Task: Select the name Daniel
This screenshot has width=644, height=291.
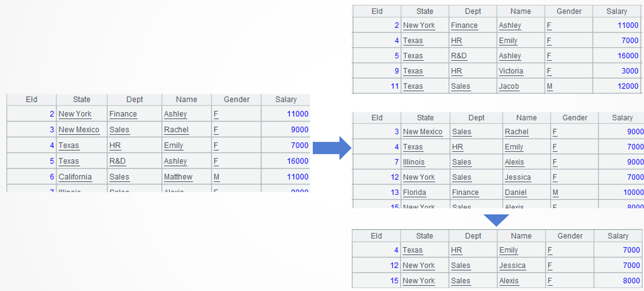Action: click(x=516, y=192)
